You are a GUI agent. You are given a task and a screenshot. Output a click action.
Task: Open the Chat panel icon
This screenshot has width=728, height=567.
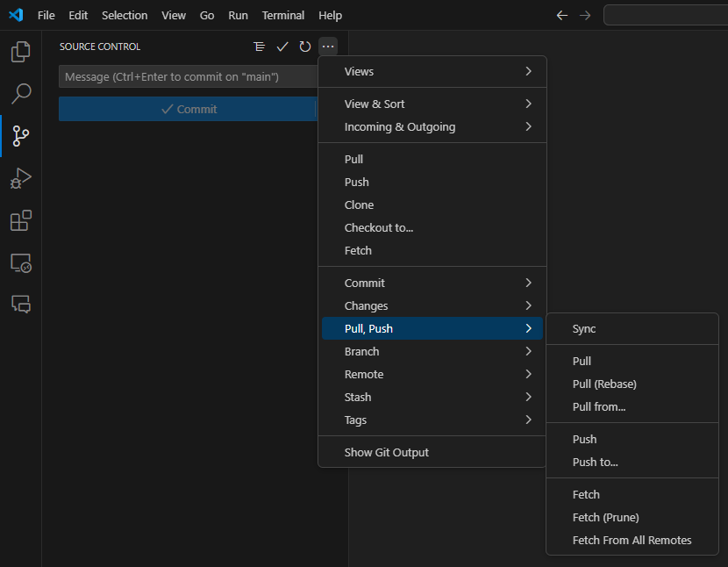[20, 304]
